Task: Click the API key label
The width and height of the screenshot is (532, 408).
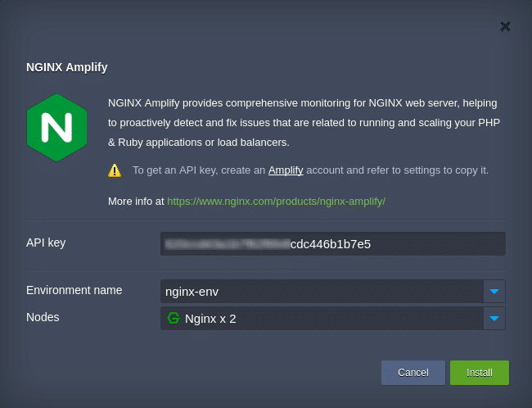Action: 46,243
